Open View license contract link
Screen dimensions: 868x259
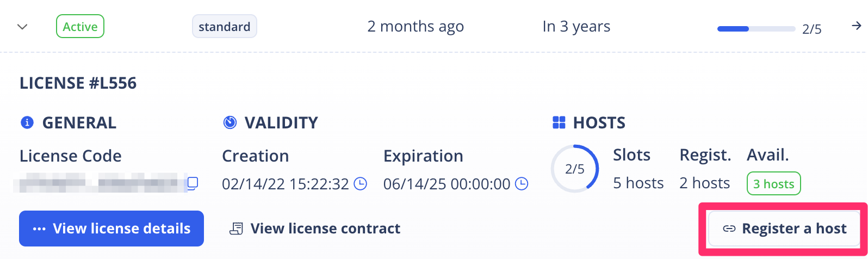pyautogui.click(x=325, y=229)
